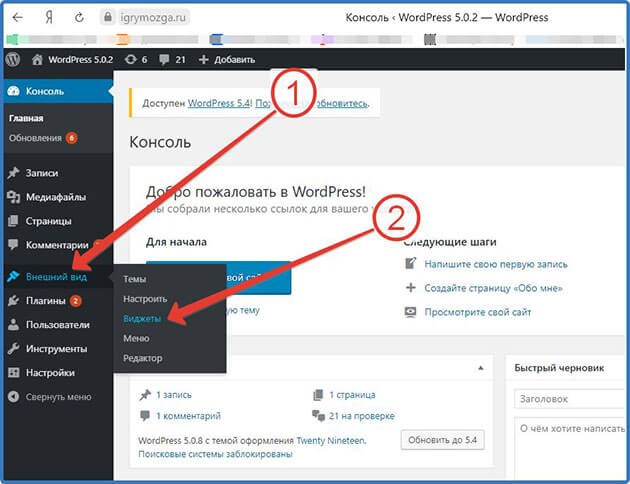Click the browser back arrow
The height and width of the screenshot is (484, 630).
pos(17,17)
